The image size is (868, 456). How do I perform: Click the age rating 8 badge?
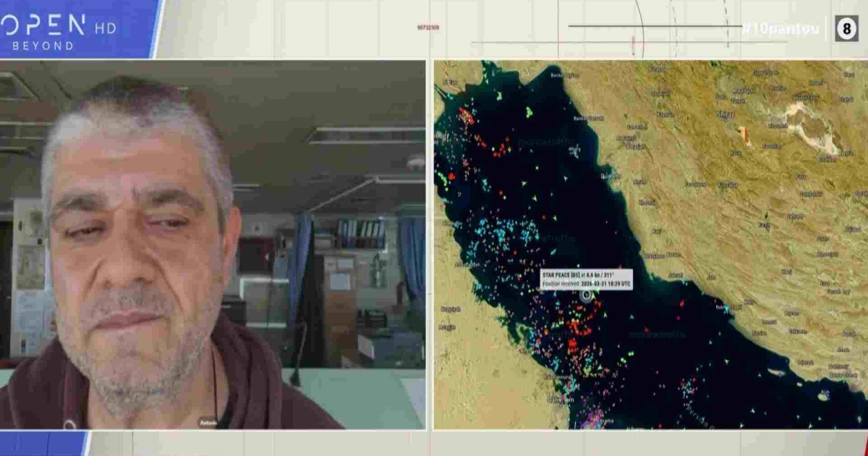point(847,29)
